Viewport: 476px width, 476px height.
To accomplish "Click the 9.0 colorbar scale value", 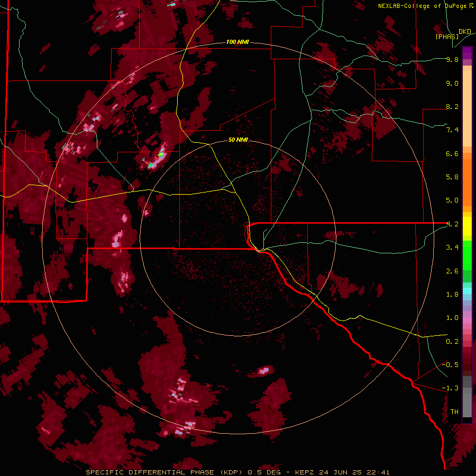I will 452,83.
